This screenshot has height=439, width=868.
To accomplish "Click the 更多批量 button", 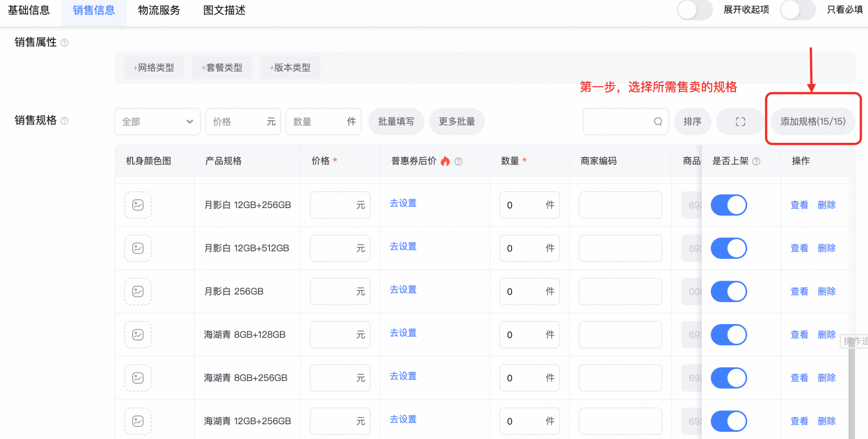I will click(457, 122).
